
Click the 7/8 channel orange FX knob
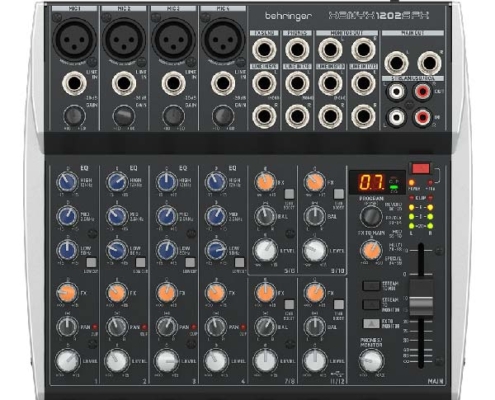pos(265,293)
